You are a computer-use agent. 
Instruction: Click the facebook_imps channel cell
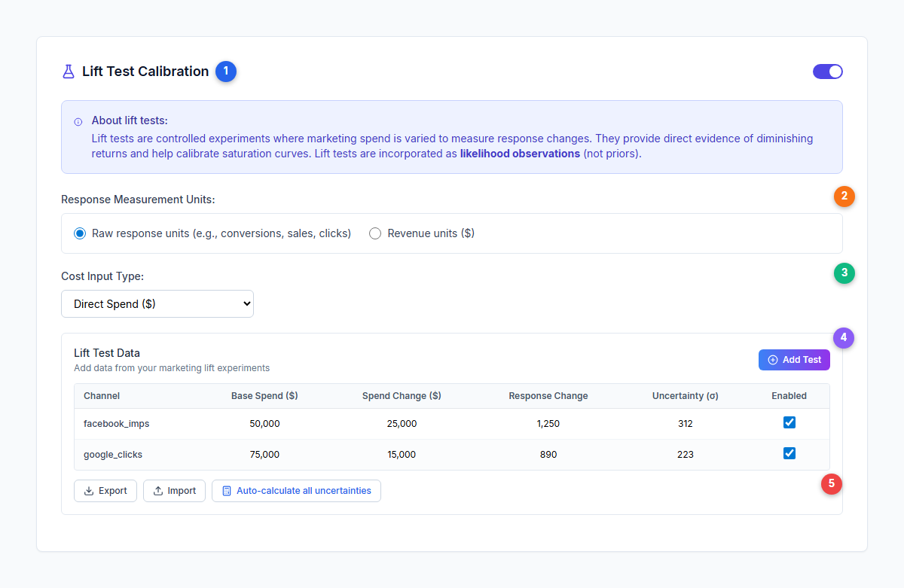pyautogui.click(x=117, y=424)
